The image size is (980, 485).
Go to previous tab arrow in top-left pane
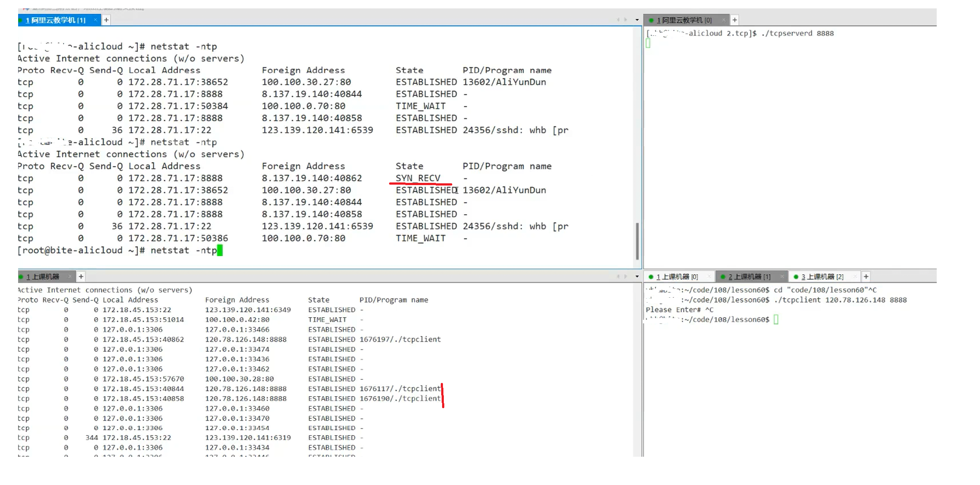click(618, 20)
